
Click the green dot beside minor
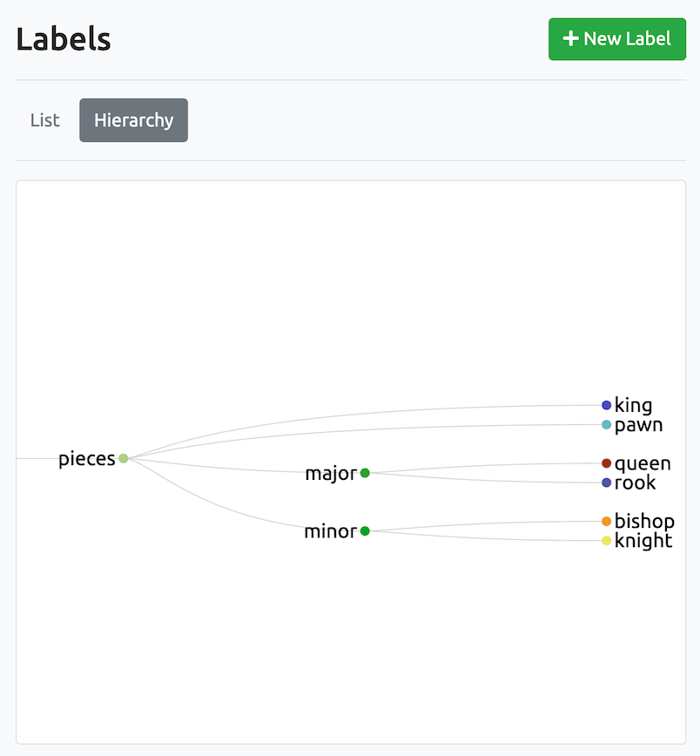tap(364, 531)
